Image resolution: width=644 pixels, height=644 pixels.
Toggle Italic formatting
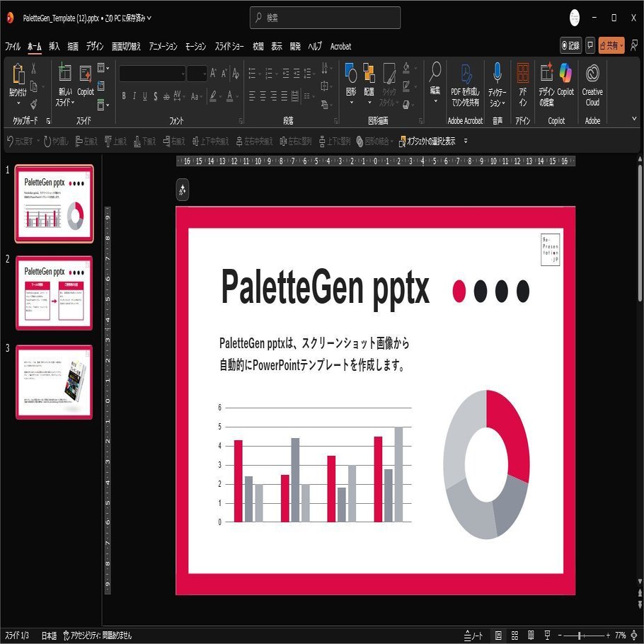(x=134, y=96)
